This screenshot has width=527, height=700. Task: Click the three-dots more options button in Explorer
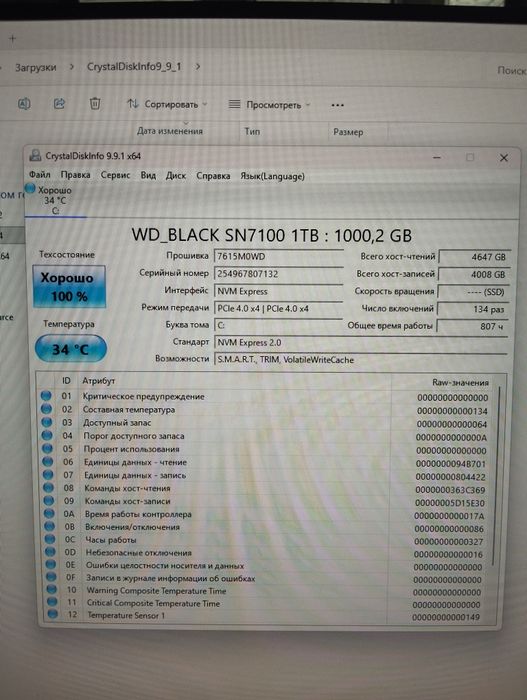338,105
